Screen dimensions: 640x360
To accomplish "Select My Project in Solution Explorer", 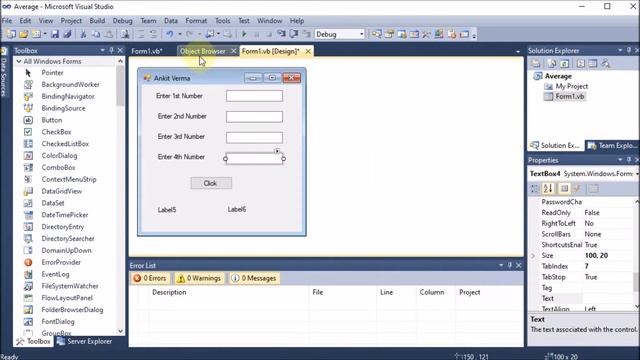I will (x=571, y=86).
